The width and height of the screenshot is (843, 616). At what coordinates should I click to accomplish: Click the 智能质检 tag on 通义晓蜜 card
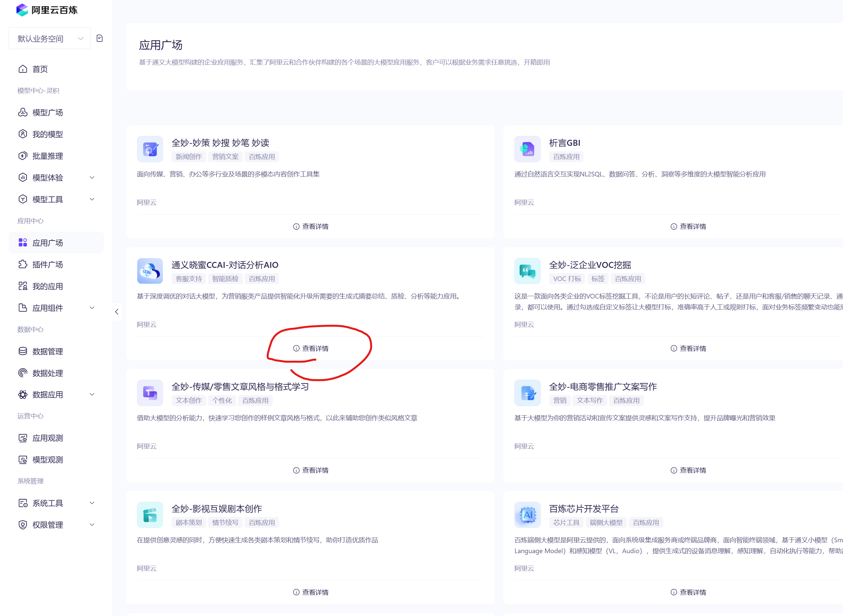[x=225, y=278]
